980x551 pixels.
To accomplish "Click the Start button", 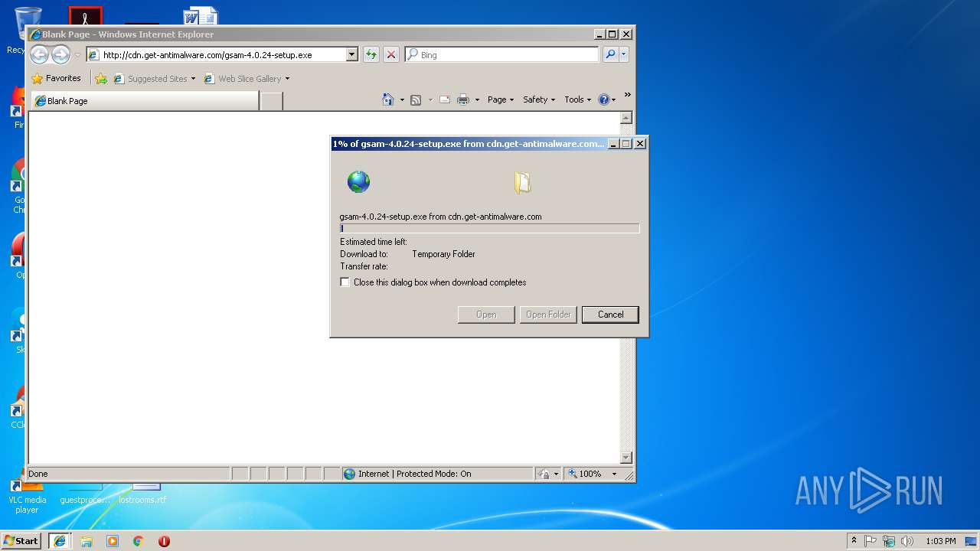I will (x=21, y=541).
